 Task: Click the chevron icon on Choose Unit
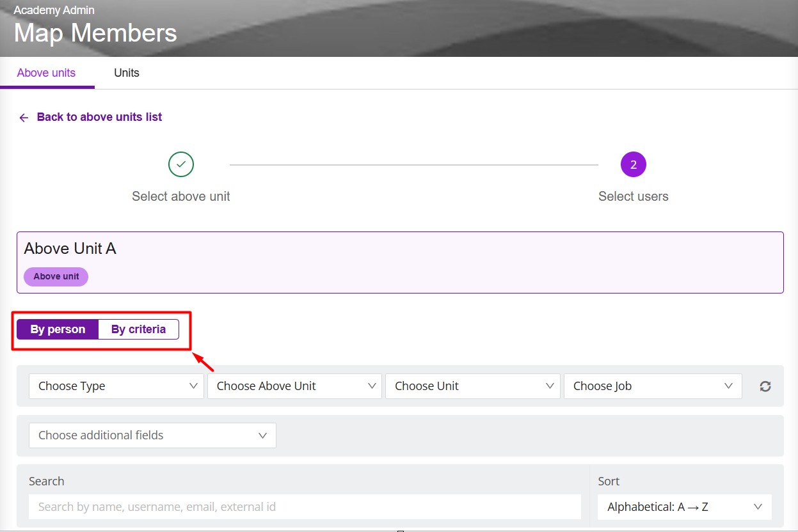pos(549,386)
